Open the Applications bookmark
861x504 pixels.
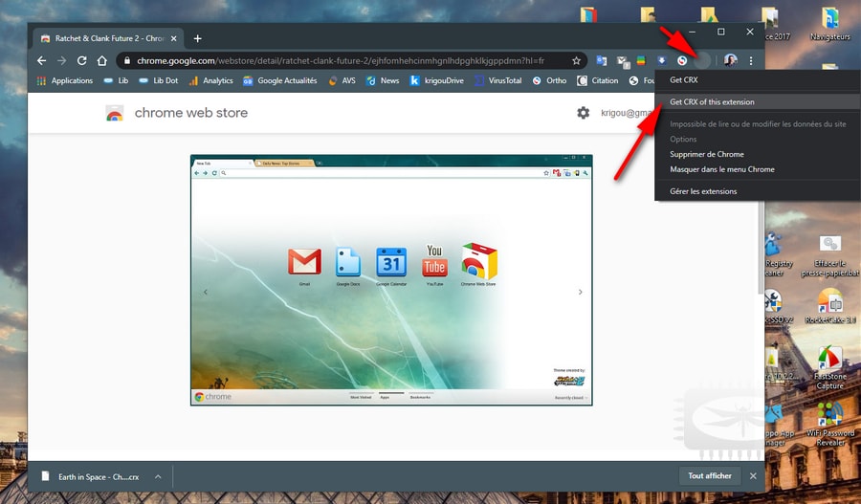(x=65, y=80)
